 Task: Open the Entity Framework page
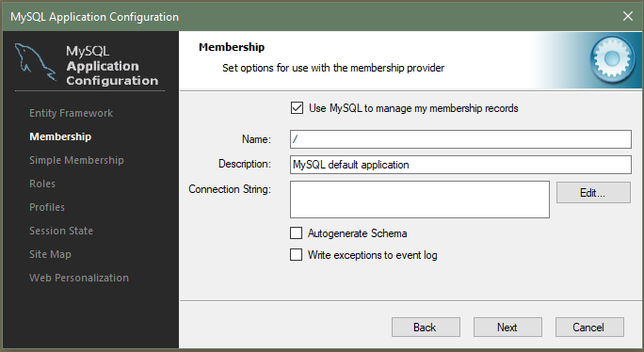click(x=71, y=113)
